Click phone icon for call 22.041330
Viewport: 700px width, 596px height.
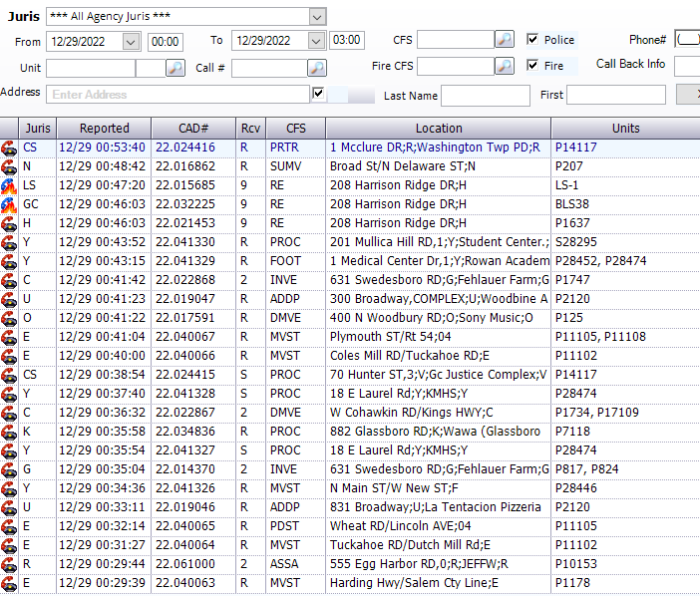[9, 242]
